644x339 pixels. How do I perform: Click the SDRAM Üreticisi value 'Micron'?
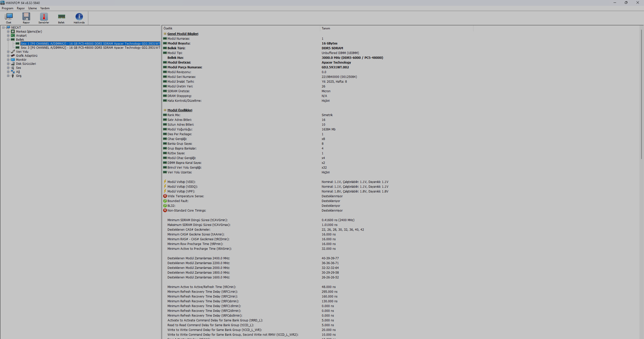326,91
